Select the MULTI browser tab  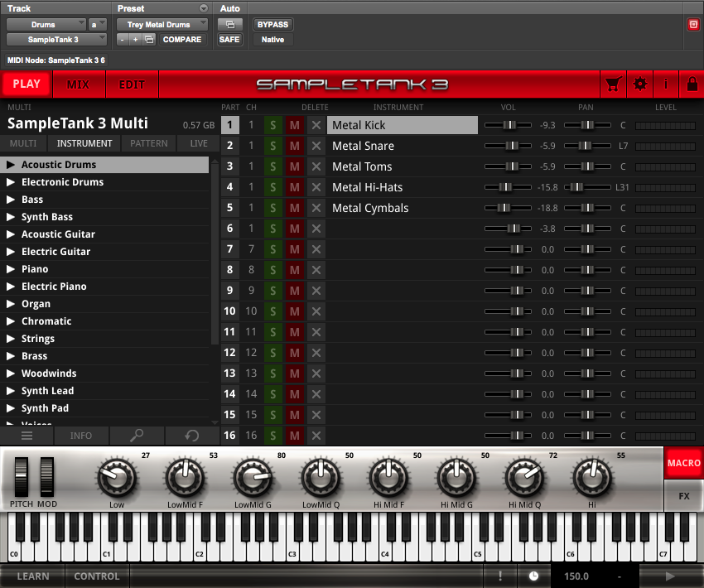click(x=23, y=143)
